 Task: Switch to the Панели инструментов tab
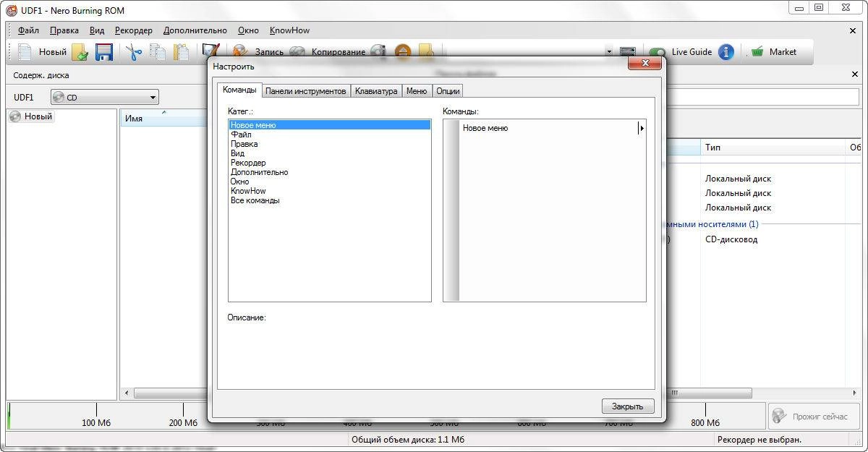(306, 91)
